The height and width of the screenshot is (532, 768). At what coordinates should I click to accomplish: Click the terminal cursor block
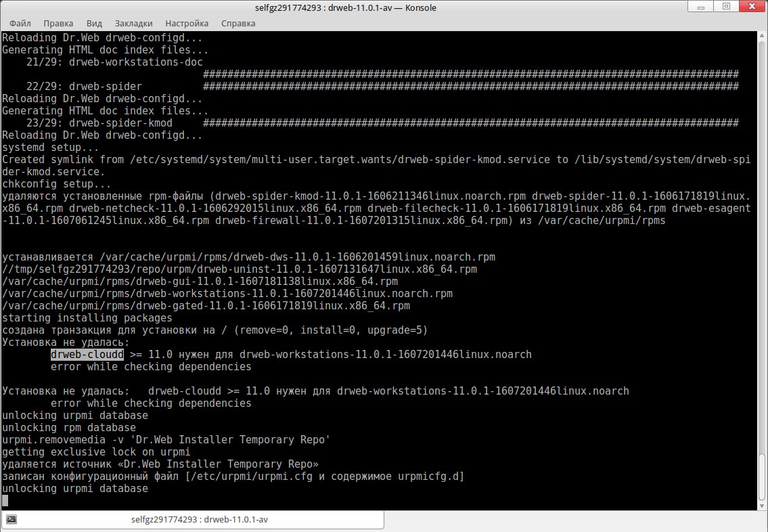point(5,500)
